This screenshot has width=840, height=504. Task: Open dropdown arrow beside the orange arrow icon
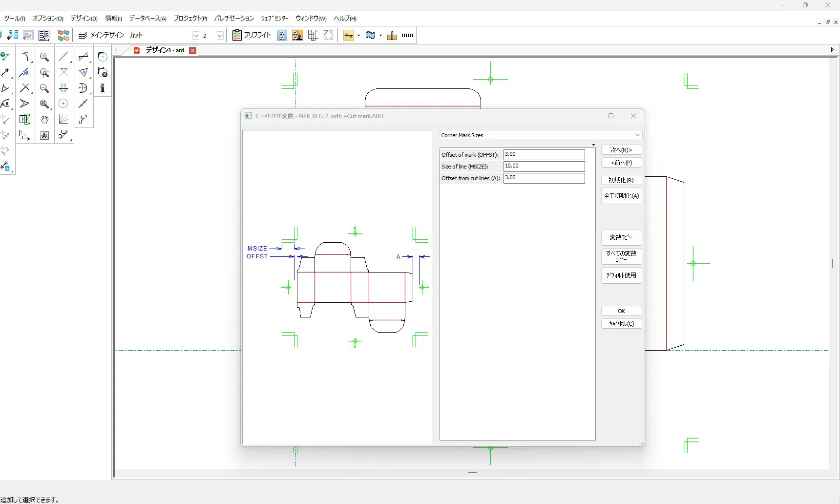point(358,35)
